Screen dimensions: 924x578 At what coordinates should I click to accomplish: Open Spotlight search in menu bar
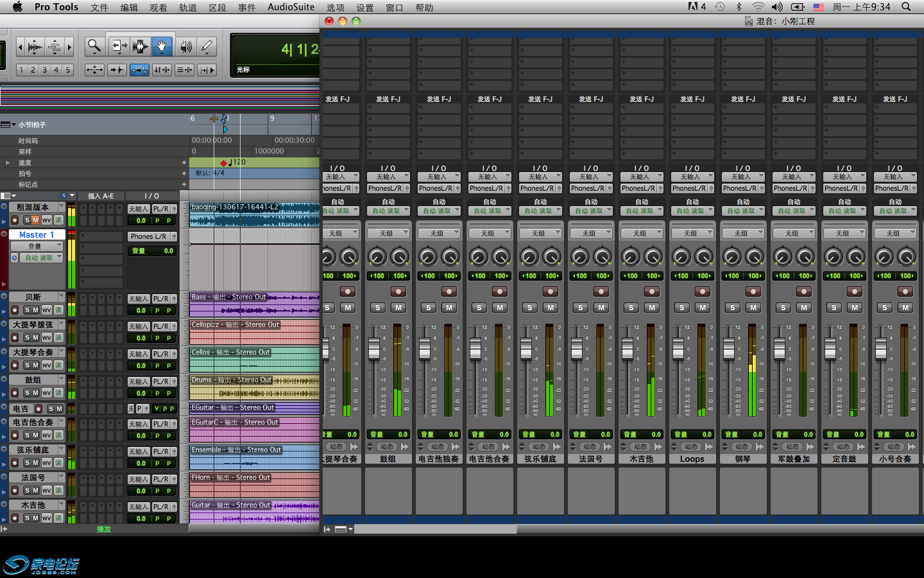click(906, 7)
